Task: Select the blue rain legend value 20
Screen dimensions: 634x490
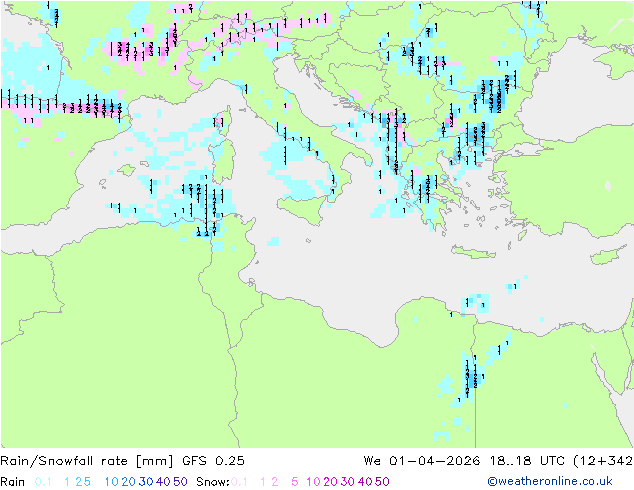Action: click(129, 482)
